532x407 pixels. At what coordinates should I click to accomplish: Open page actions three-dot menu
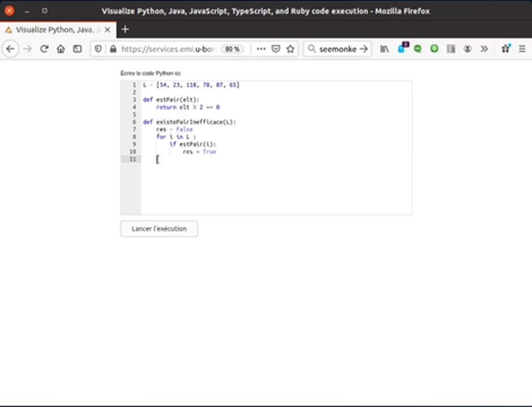[x=261, y=49]
